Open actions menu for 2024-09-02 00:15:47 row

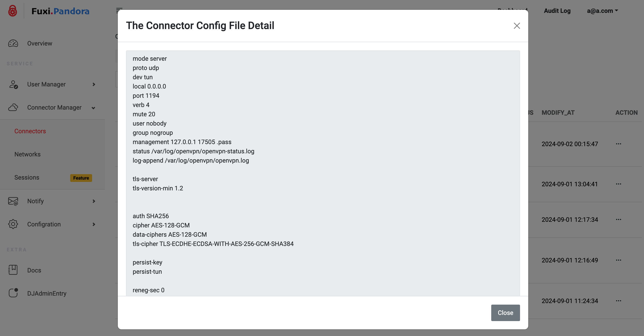[619, 144]
